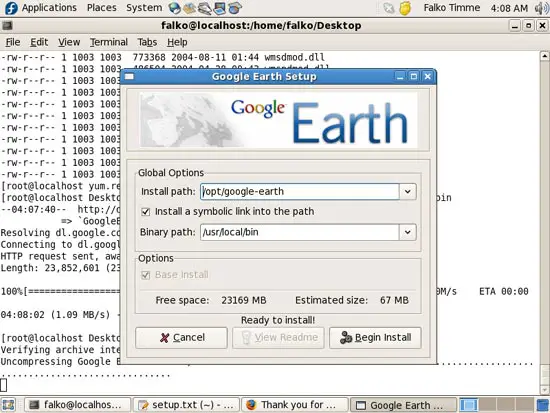Viewport: 550px width, 413px height.
Task: Minimize the Google Earth Setup dialog
Action: pyautogui.click(x=400, y=76)
